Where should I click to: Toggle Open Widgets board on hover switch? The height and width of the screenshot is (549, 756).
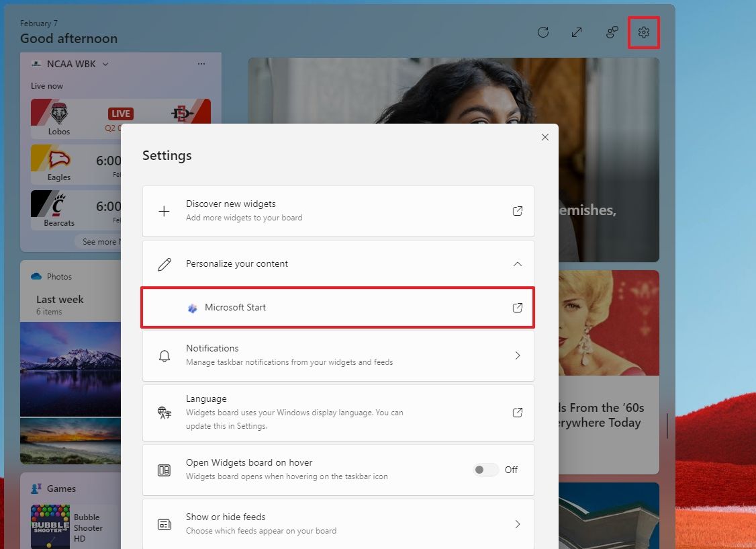485,470
